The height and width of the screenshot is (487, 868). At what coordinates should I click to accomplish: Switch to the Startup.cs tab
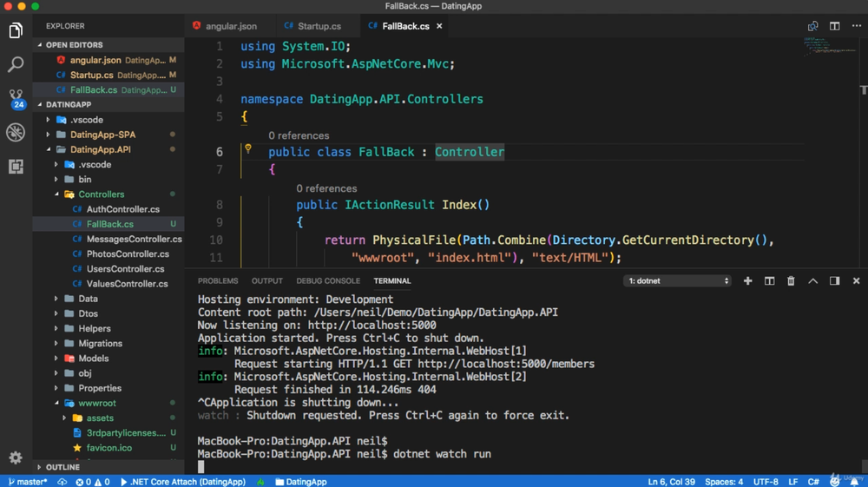click(x=317, y=26)
